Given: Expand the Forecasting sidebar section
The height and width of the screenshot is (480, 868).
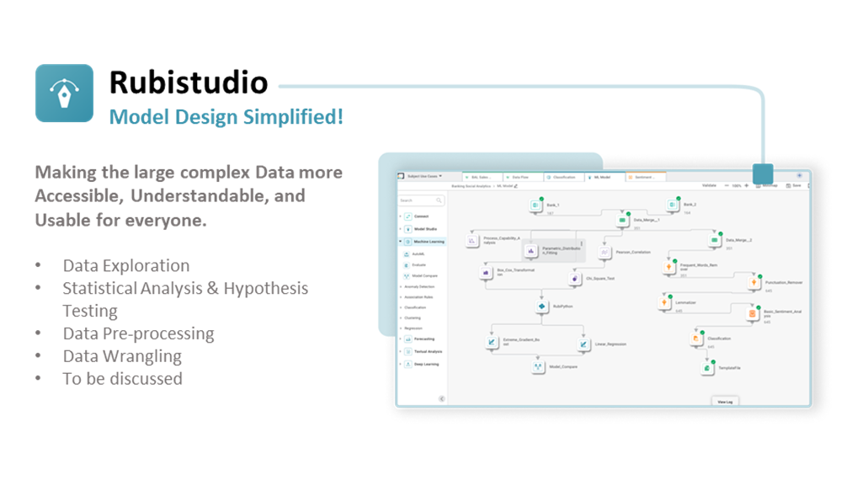Looking at the screenshot, I should point(401,339).
